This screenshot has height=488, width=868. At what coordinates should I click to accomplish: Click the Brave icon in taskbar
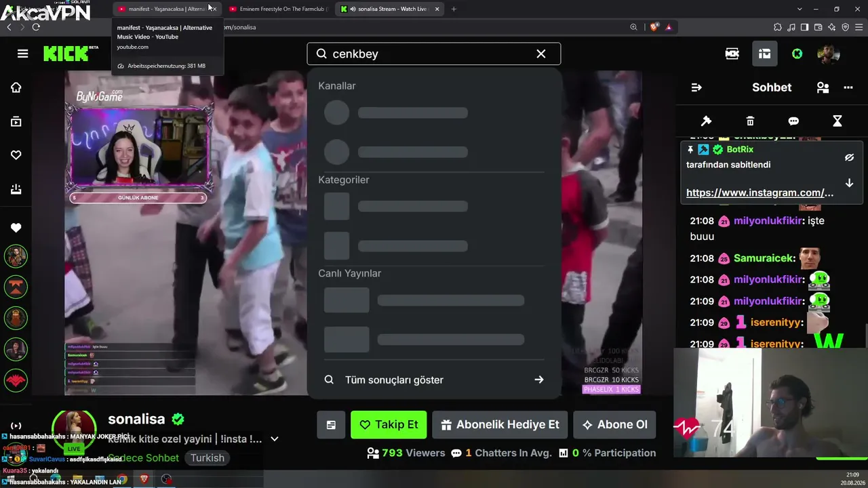pos(144,479)
